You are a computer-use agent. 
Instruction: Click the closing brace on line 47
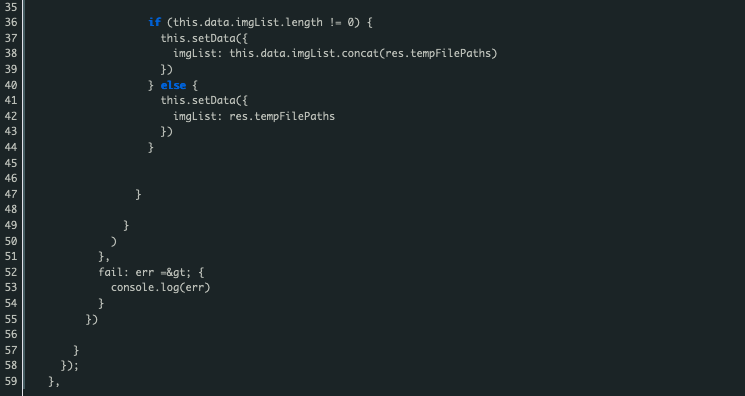pyautogui.click(x=138, y=194)
